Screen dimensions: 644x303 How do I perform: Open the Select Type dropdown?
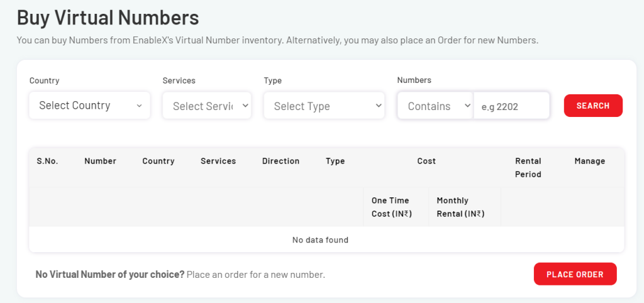(x=324, y=106)
